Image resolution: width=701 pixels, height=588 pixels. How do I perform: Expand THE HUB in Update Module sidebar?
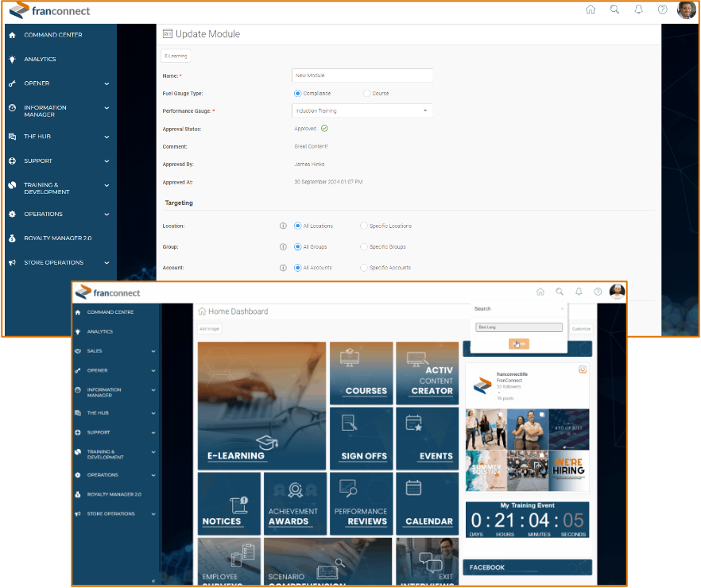[107, 137]
